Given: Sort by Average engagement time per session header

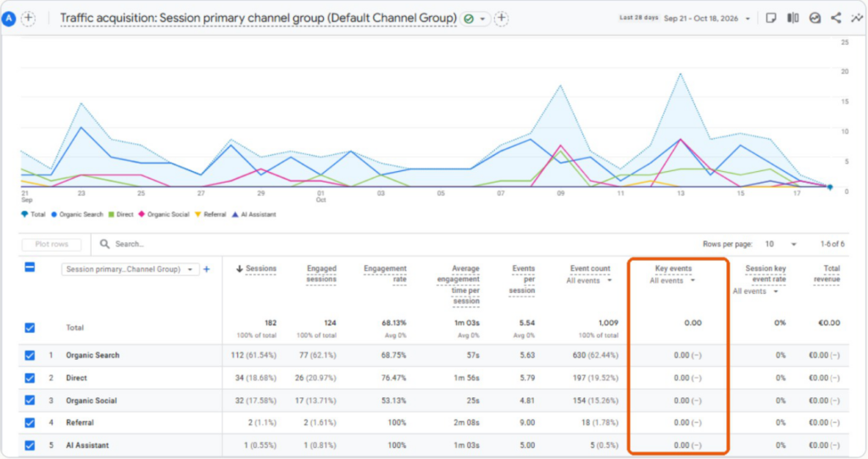Looking at the screenshot, I should pos(459,285).
